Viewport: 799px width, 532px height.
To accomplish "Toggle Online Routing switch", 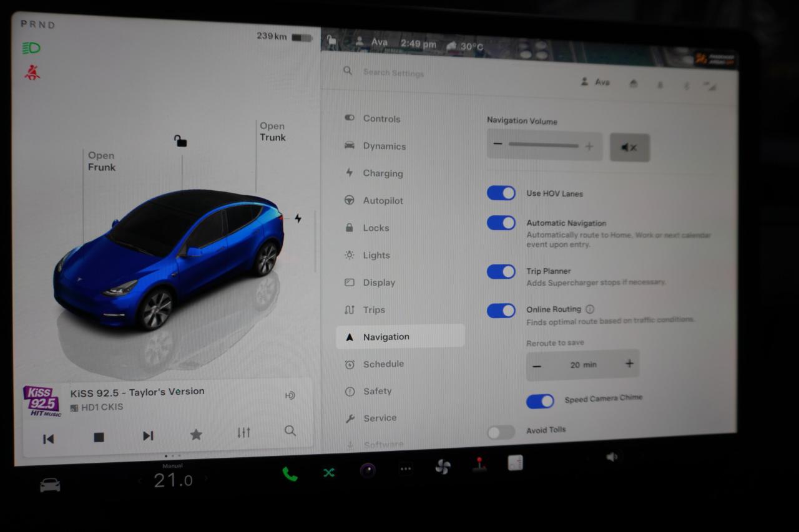I will coord(501,311).
